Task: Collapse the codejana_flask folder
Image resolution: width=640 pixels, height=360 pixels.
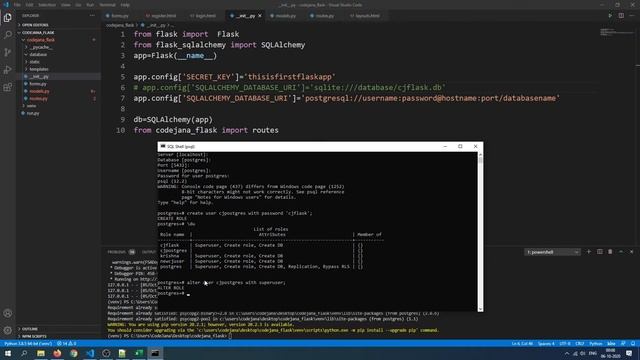Action: 40,40
